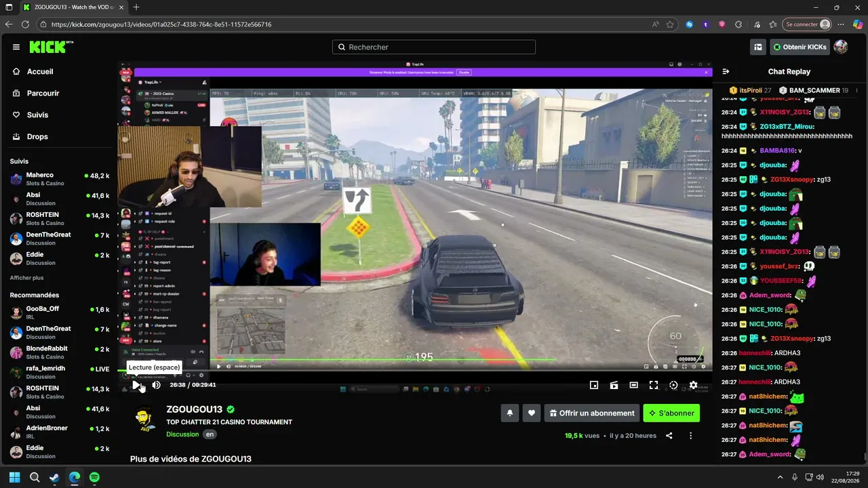Click Se connecter browser profile button
This screenshot has width=868, height=488.
pyautogui.click(x=807, y=24)
